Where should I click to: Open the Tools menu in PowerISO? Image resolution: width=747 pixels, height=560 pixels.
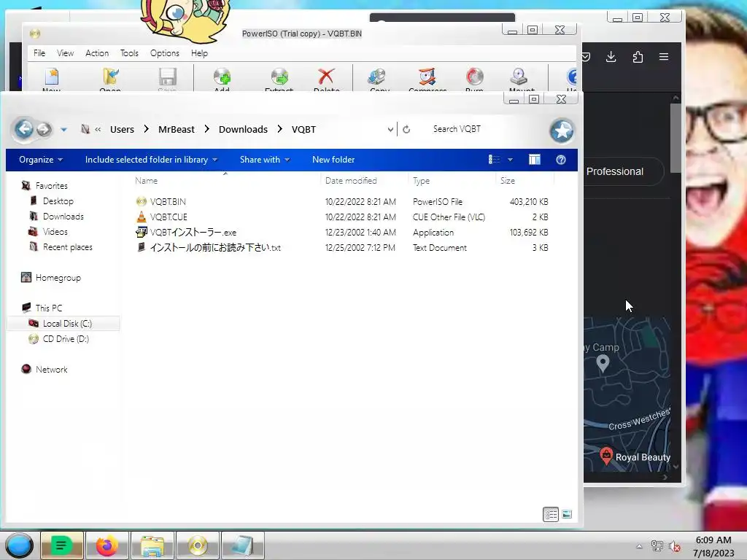pos(129,52)
